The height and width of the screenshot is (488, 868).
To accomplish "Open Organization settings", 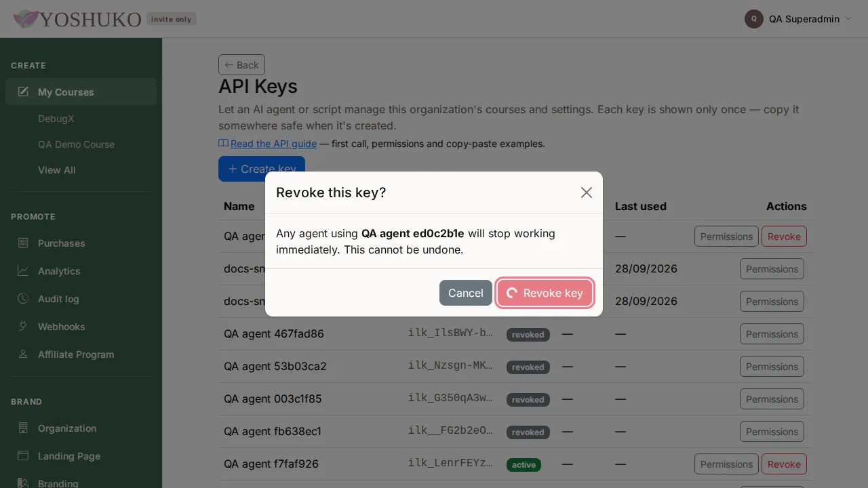I will [x=81, y=428].
